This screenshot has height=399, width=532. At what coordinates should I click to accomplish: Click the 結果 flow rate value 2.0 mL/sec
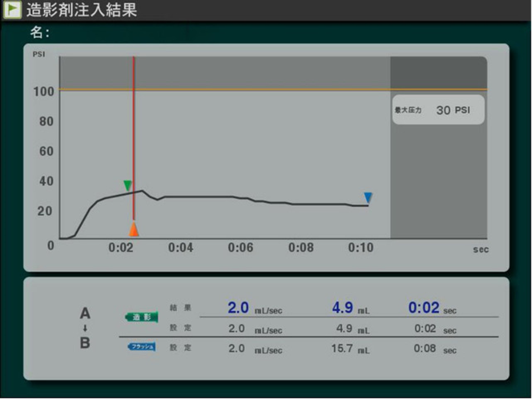(255, 308)
